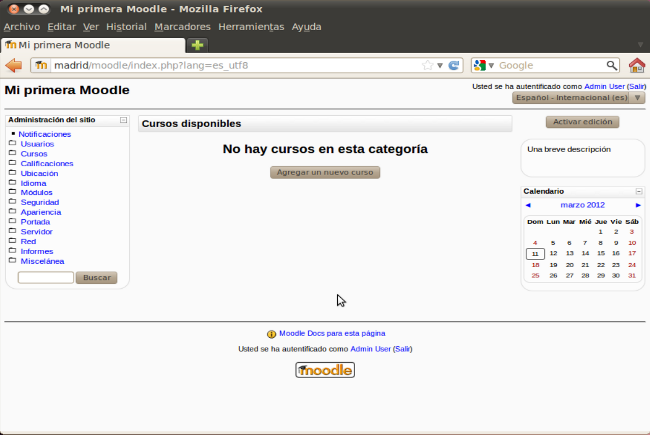Click the Usuarios folder icon
The height and width of the screenshot is (435, 650).
click(x=13, y=144)
